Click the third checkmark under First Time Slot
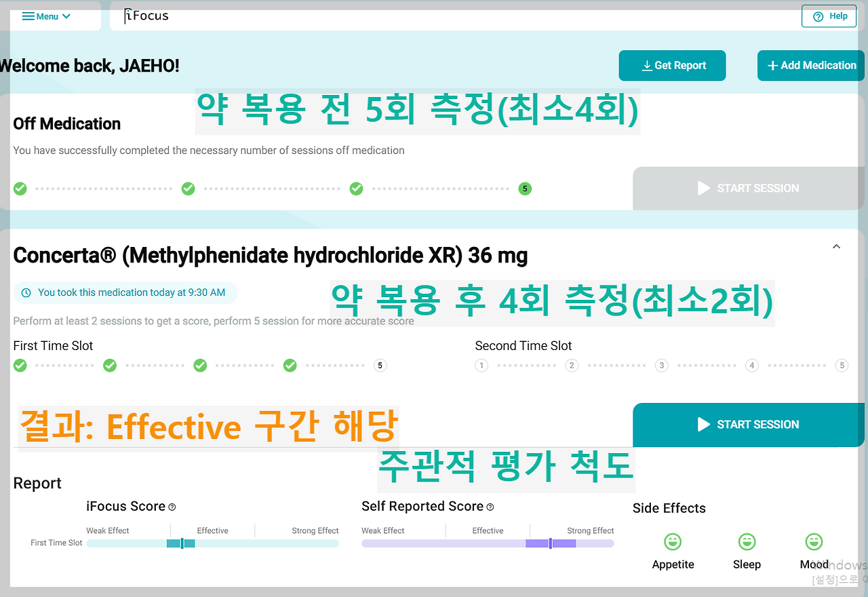 (x=200, y=366)
